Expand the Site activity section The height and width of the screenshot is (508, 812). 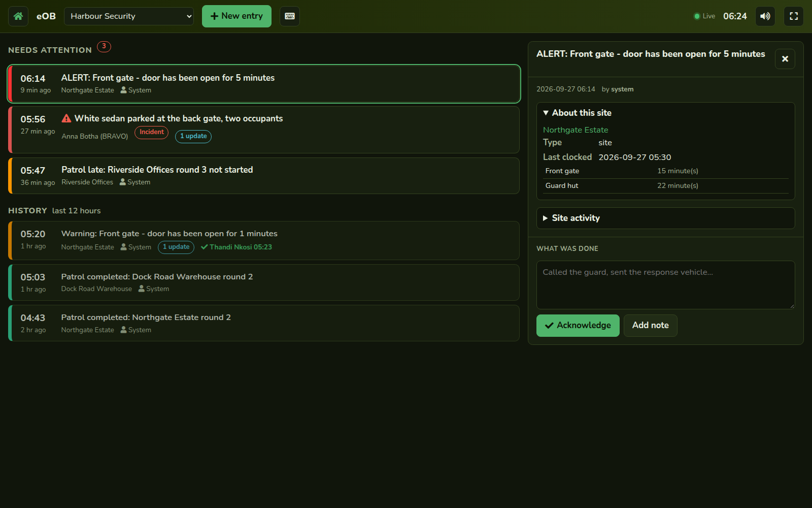click(666, 218)
